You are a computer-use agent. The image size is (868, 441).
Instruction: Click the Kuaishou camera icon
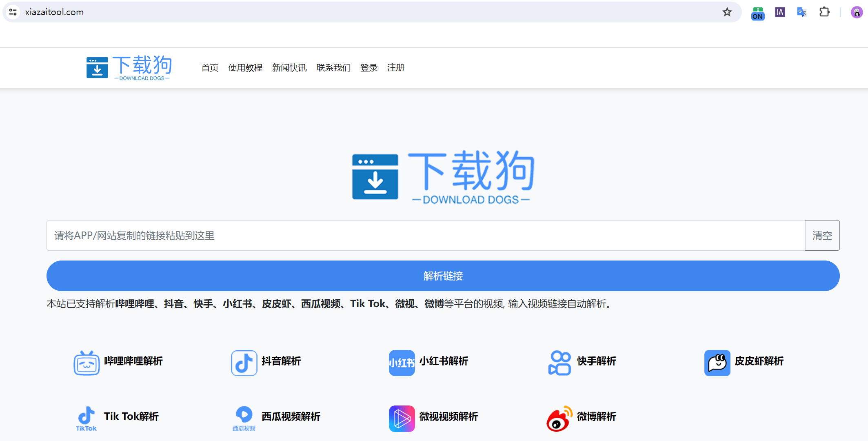point(559,363)
